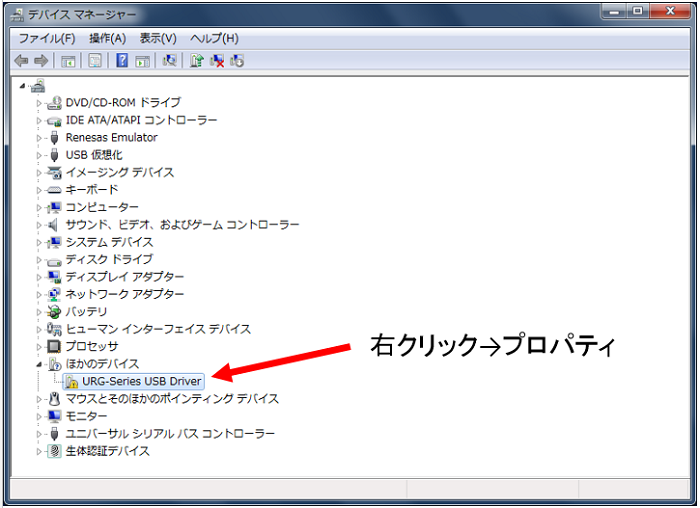This screenshot has width=700, height=508.
Task: Expand the IDE ATA/ATAPI コントローラー node
Action: coord(39,121)
